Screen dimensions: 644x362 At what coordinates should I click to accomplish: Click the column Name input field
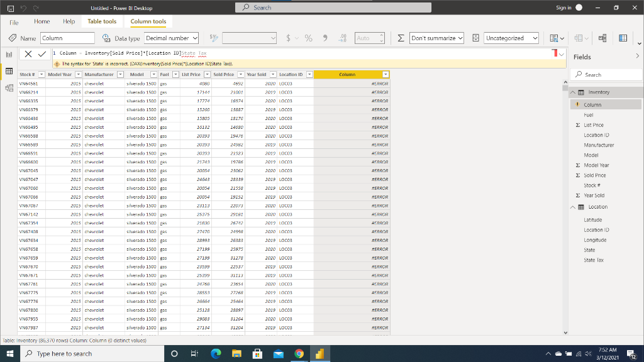(x=66, y=38)
